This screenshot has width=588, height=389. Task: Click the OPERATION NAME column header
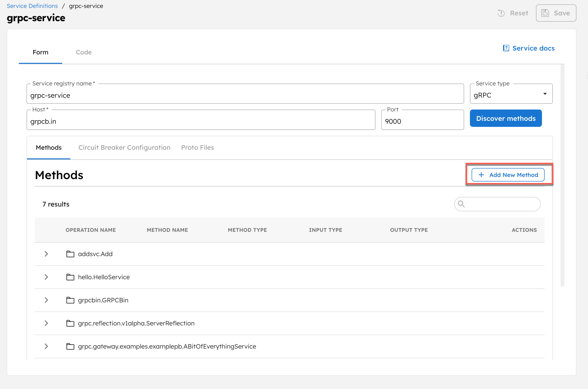[91, 230]
